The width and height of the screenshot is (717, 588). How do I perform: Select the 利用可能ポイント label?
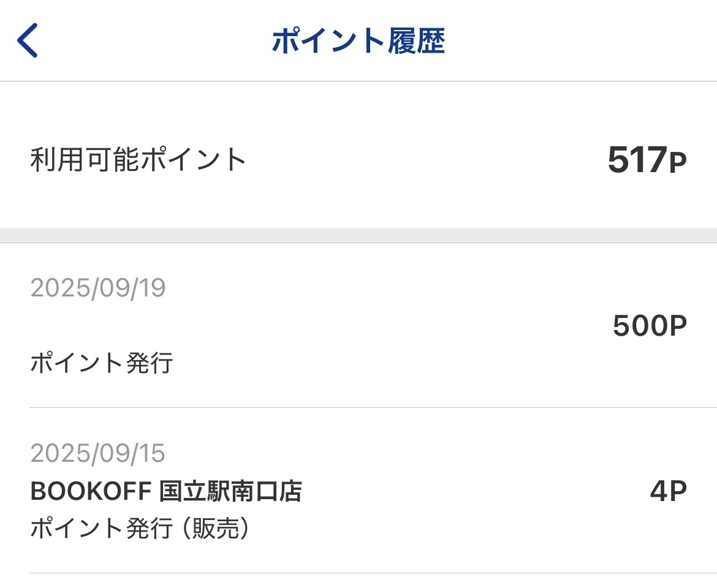[138, 160]
